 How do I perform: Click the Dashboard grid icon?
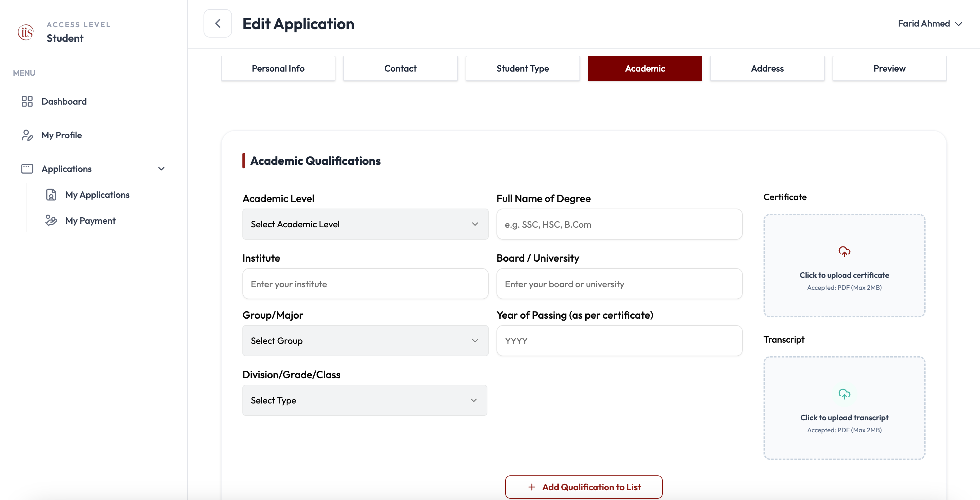(x=27, y=101)
